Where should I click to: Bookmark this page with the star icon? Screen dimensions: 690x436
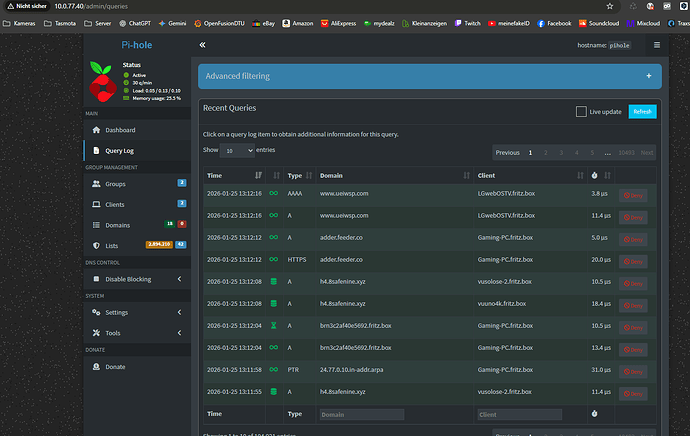pos(610,6)
